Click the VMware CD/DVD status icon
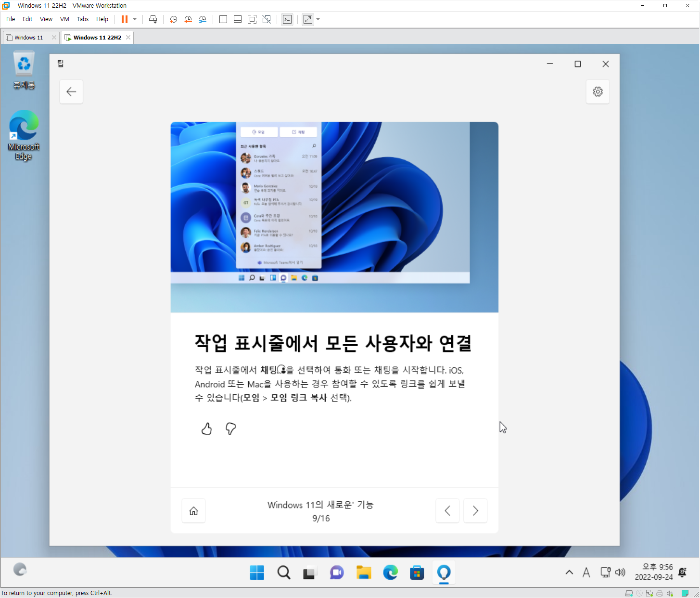 (x=639, y=593)
